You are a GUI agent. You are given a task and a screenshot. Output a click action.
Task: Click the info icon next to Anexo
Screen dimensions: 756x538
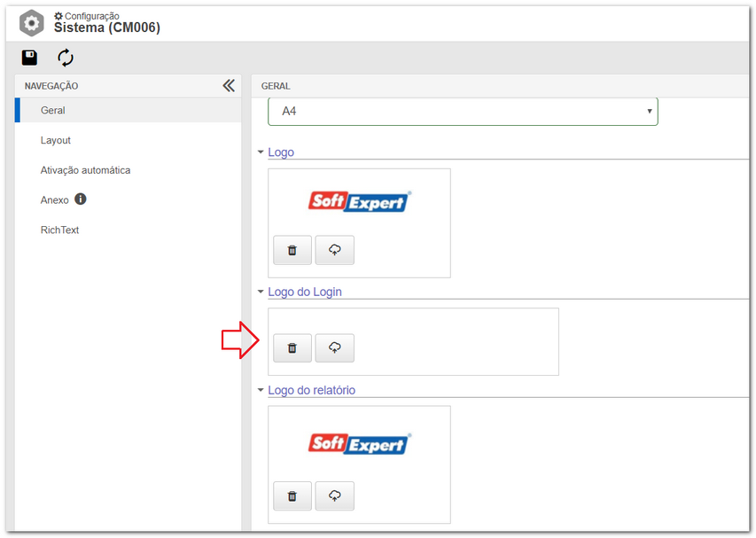(81, 199)
